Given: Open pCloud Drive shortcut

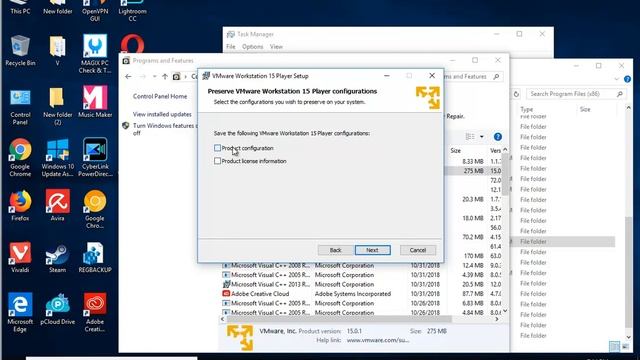Looking at the screenshot, I should [58, 309].
